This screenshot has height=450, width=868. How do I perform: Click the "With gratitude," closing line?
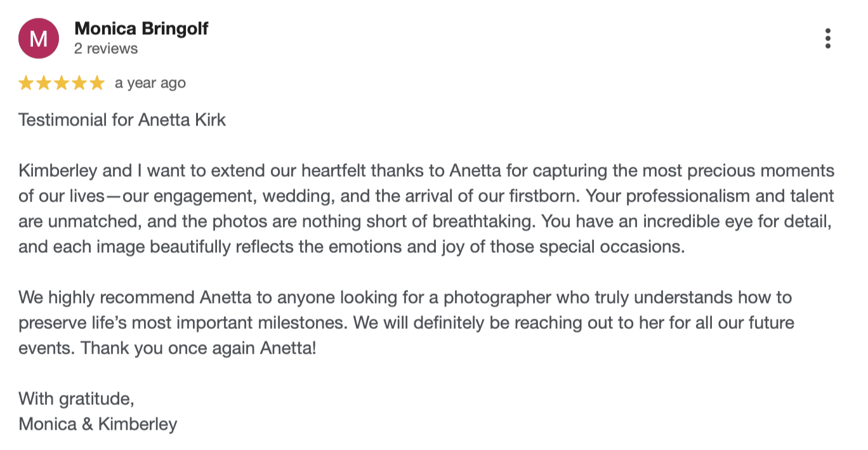click(76, 399)
